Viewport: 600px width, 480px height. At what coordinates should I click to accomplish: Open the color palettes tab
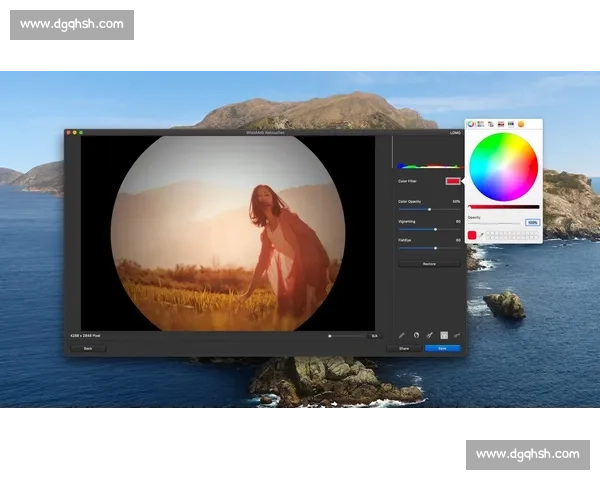pyautogui.click(x=491, y=123)
